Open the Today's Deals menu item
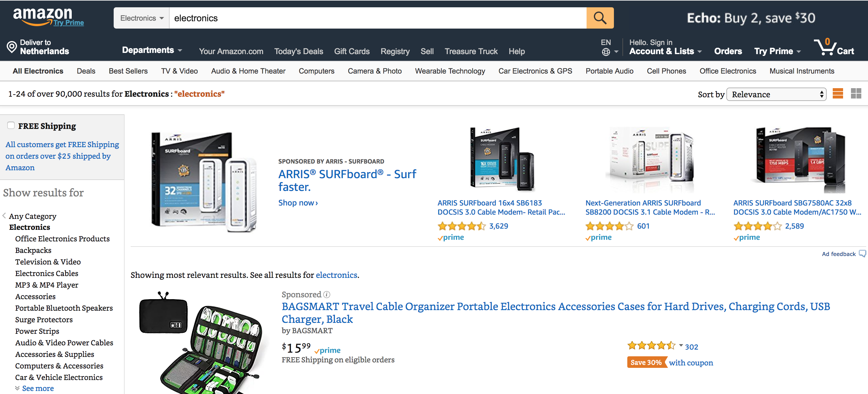The image size is (868, 394). [298, 52]
